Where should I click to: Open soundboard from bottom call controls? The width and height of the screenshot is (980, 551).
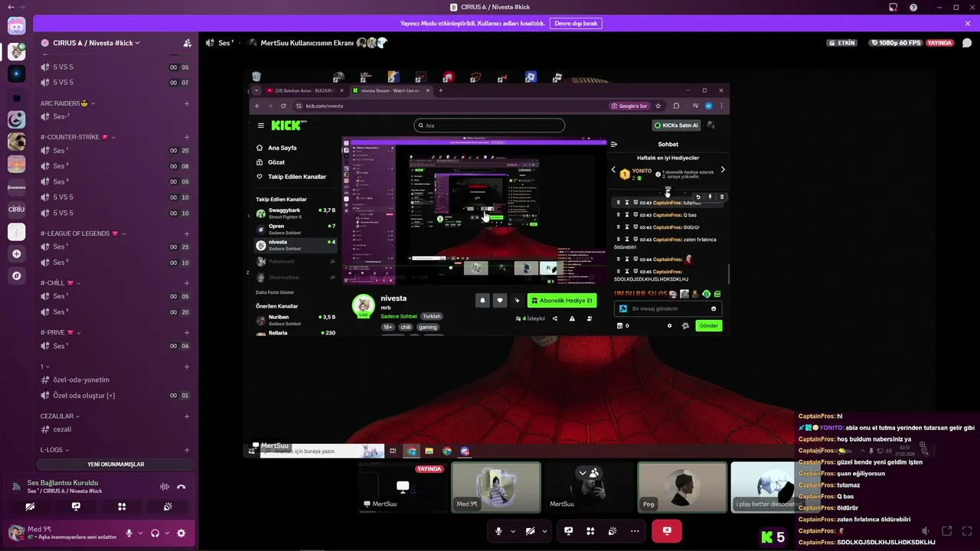click(x=612, y=531)
